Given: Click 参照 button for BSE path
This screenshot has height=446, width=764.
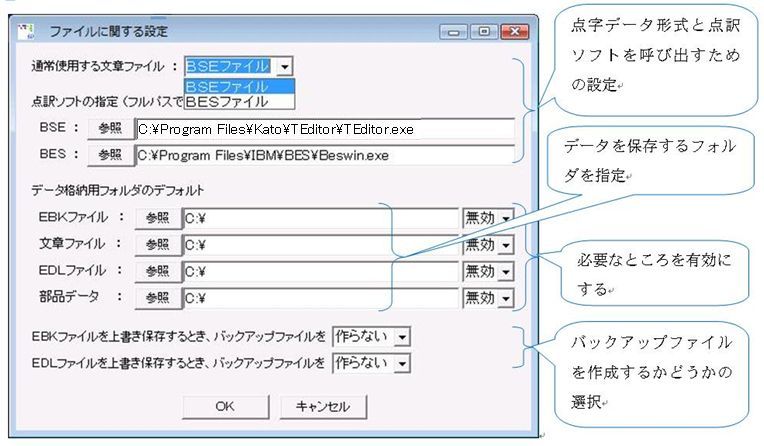Looking at the screenshot, I should (x=109, y=129).
